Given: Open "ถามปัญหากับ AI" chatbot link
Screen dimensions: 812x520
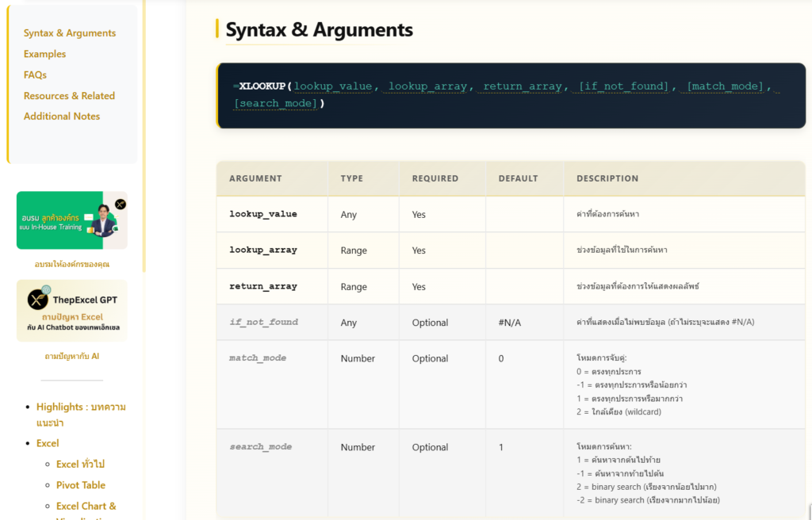Looking at the screenshot, I should [71, 356].
